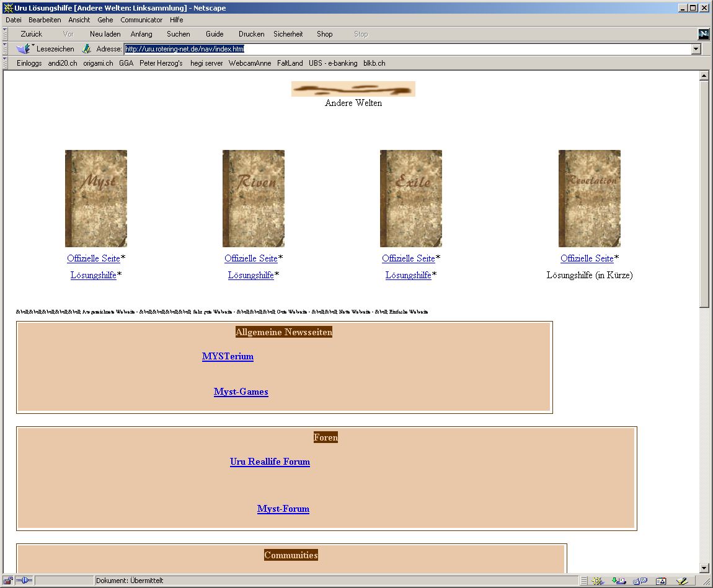Viewport: 713px width, 588px height.
Task: Toggle the online/offline connection plug icon
Action: click(x=24, y=581)
